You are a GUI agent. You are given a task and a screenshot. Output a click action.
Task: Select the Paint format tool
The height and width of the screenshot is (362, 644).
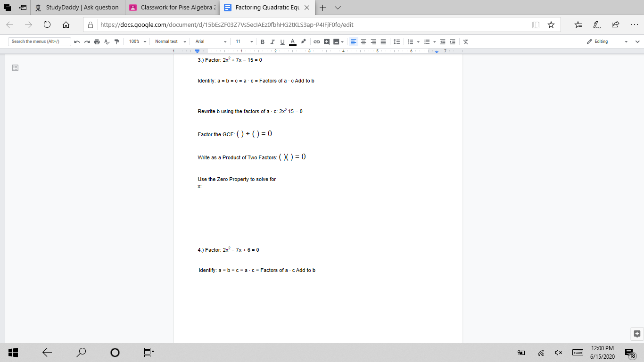tap(116, 41)
